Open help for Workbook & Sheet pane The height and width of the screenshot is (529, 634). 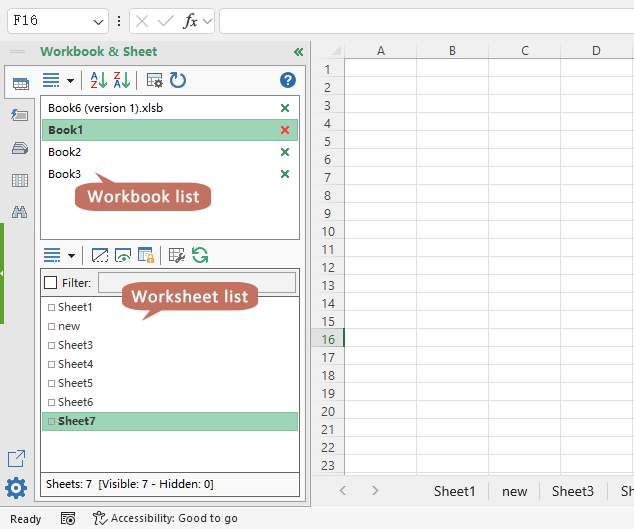tap(287, 80)
